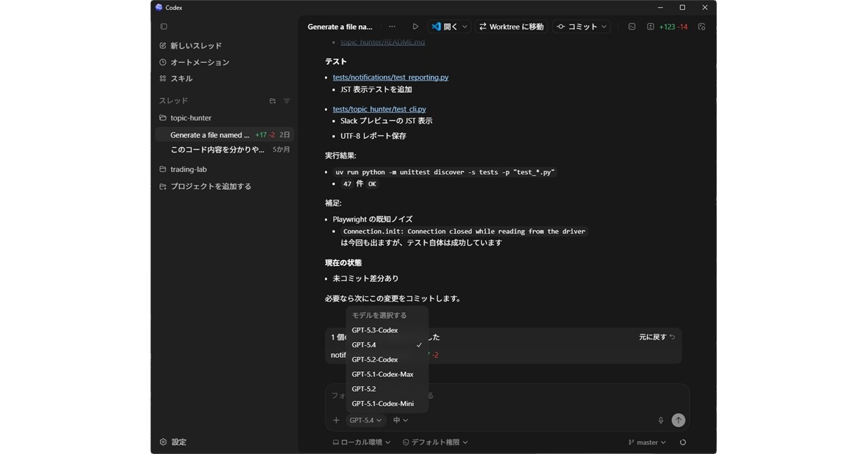Select GPT-5.2 model
The height and width of the screenshot is (454, 868).
click(387, 389)
